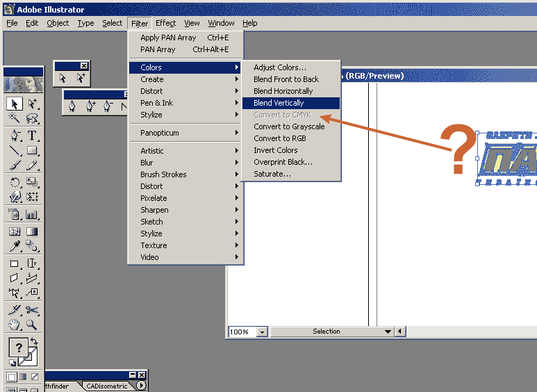The height and width of the screenshot is (392, 537).
Task: Select the Gradient tool
Action: pos(32,231)
